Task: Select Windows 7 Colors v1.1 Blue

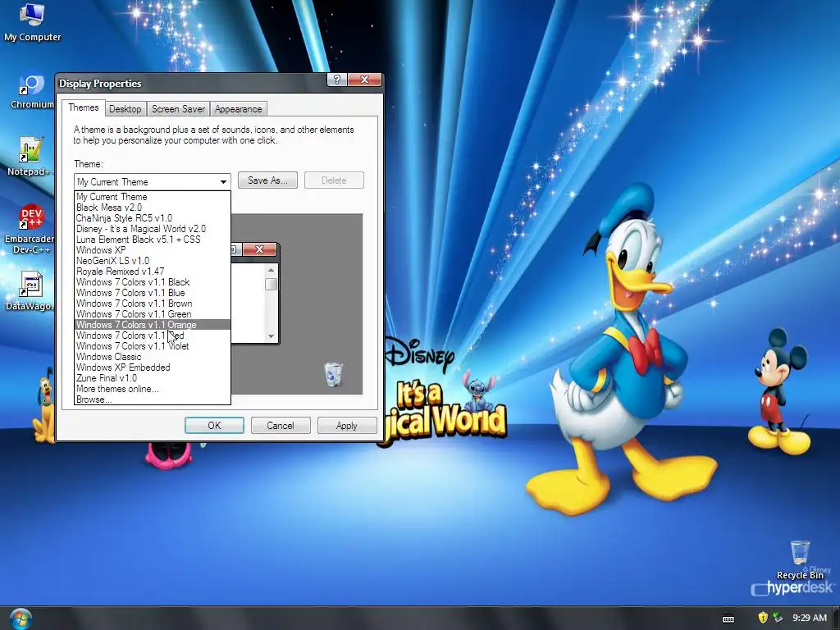Action: click(x=152, y=293)
